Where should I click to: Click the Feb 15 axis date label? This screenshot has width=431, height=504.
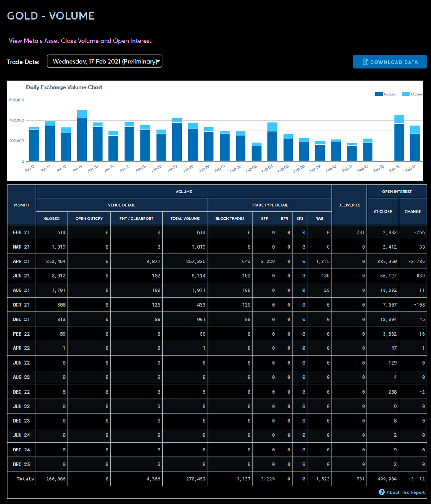378,168
